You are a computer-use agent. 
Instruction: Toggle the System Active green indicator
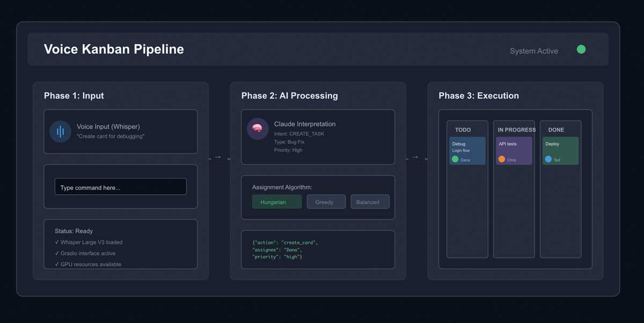581,49
